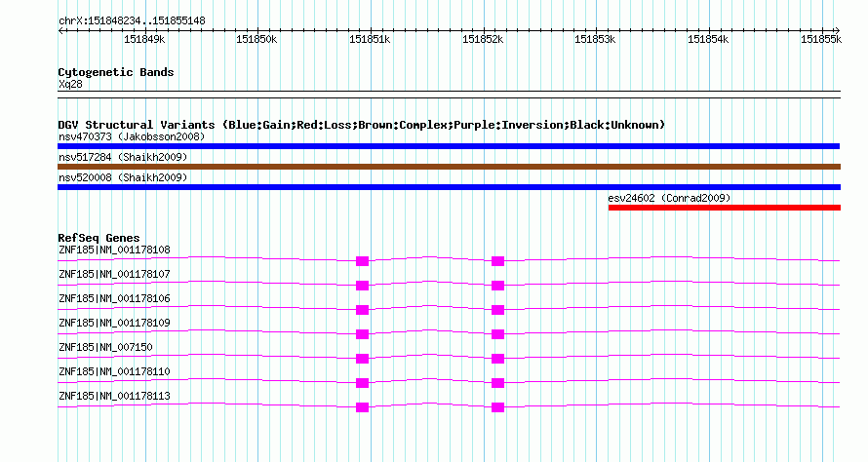Open the ZNF185|NM_007150 transcript label
868x462 pixels.
[105, 347]
